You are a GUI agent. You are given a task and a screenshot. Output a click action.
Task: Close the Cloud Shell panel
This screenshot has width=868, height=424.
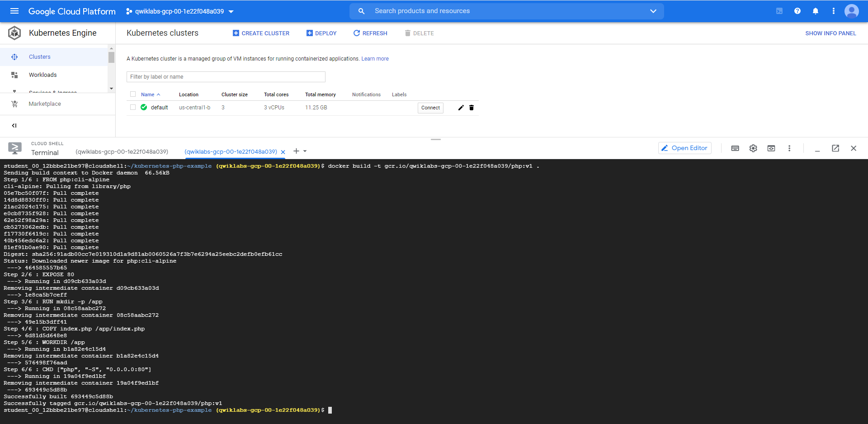[x=854, y=148]
